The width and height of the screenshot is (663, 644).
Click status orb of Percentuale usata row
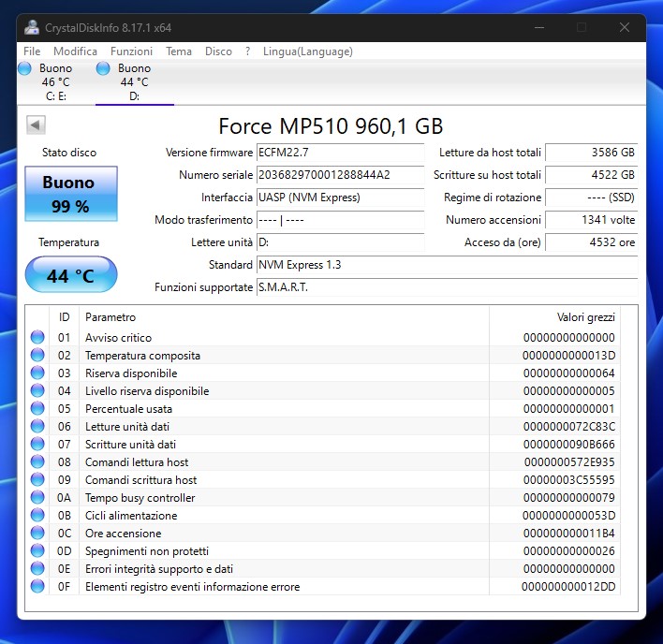coord(37,408)
